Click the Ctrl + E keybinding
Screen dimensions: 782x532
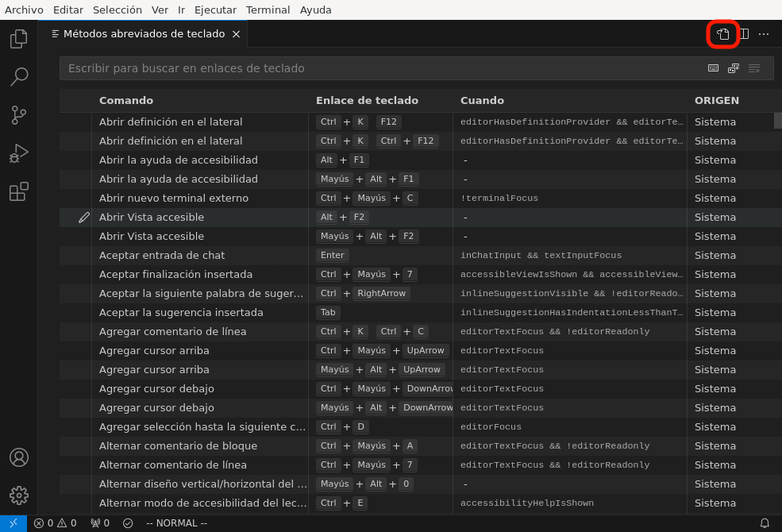pos(341,503)
